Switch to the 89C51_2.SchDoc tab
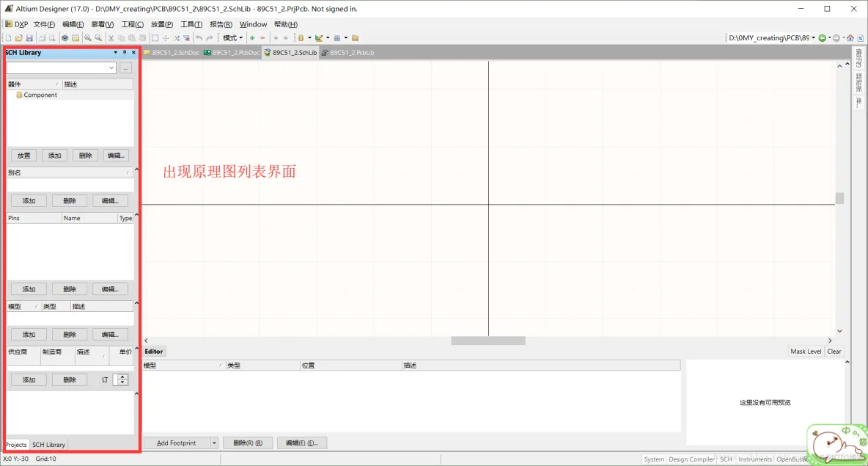The height and width of the screenshot is (466, 868). click(x=172, y=53)
